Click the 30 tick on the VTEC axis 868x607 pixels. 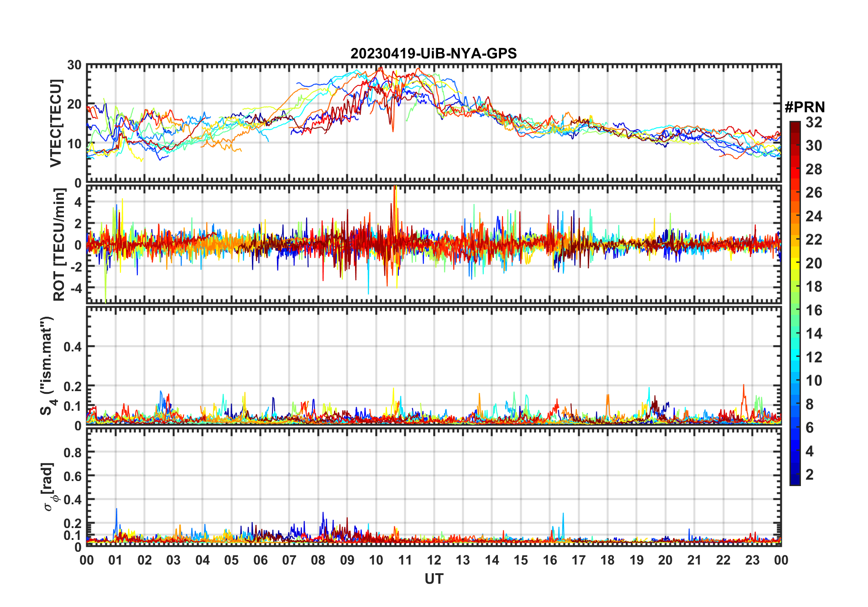(74, 65)
